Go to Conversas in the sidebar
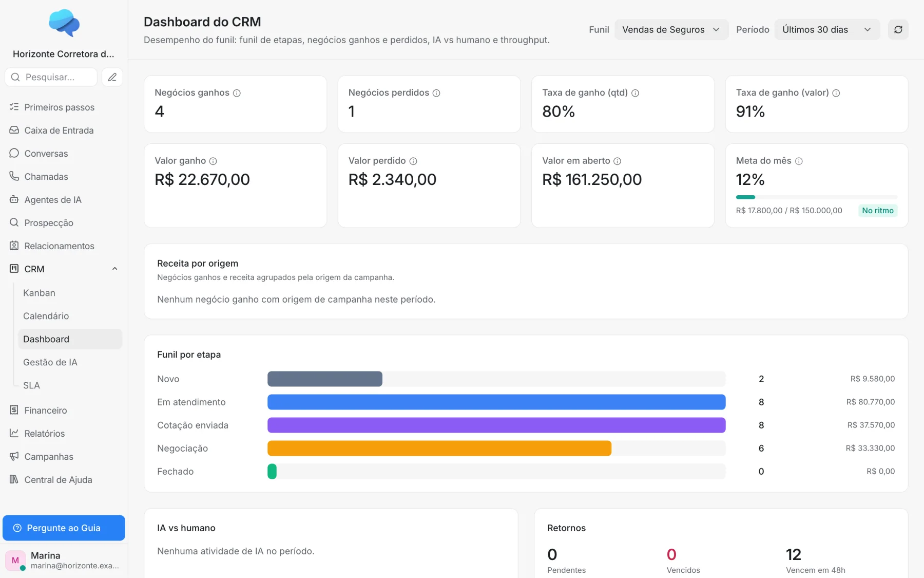Viewport: 924px width, 578px height. (x=64, y=153)
